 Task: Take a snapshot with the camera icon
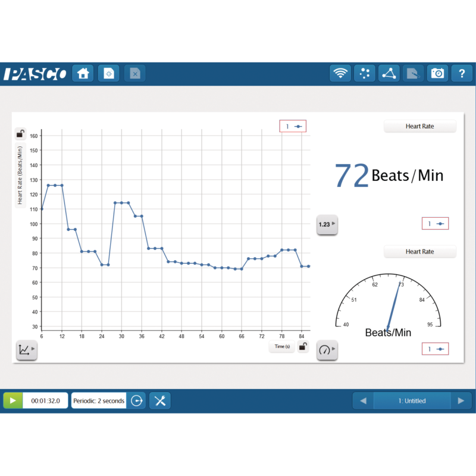click(437, 73)
